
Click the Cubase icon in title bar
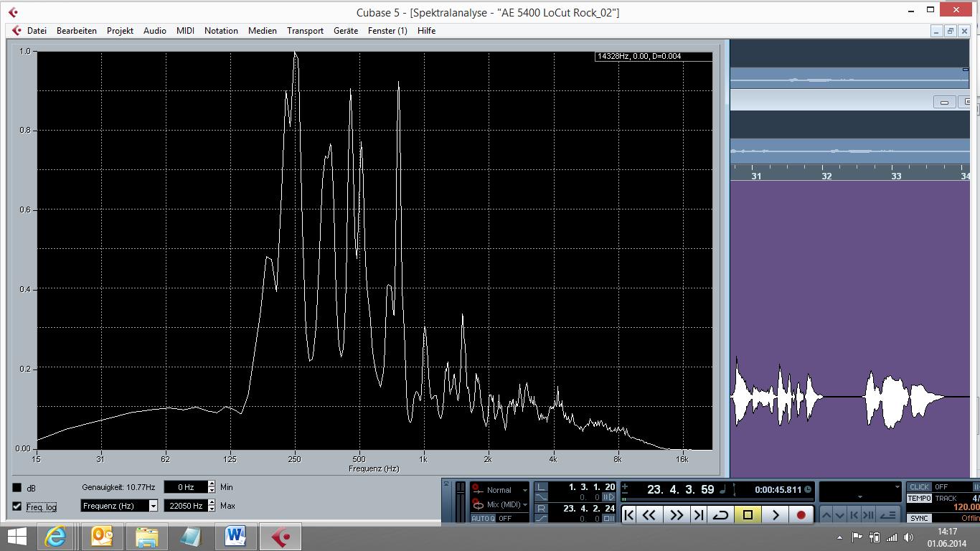pos(13,12)
